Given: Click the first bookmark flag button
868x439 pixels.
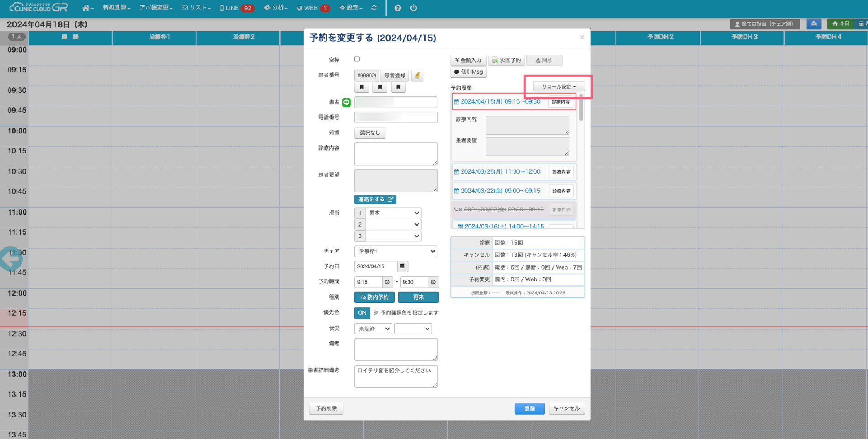Looking at the screenshot, I should tap(362, 87).
